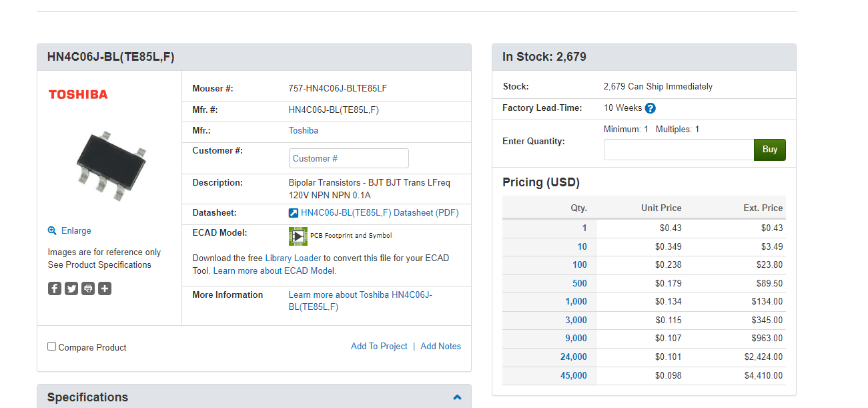This screenshot has height=408, width=868.
Task: Click Mouser number 757-HN4C06J-BLTE85LF
Action: coord(338,89)
